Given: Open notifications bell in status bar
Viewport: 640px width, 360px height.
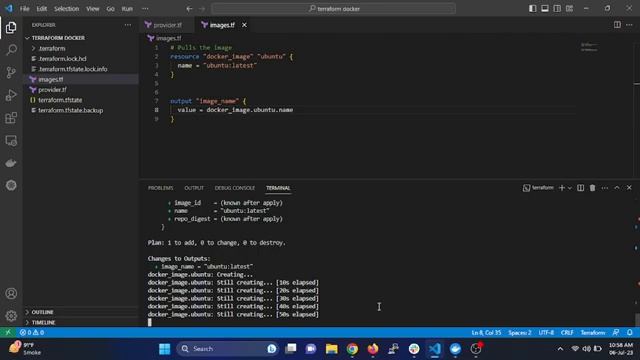Looking at the screenshot, I should [629, 332].
